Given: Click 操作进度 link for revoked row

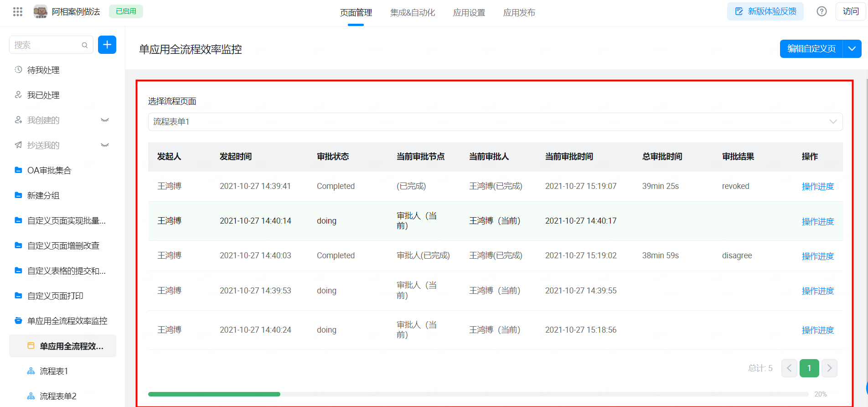Looking at the screenshot, I should coord(817,186).
